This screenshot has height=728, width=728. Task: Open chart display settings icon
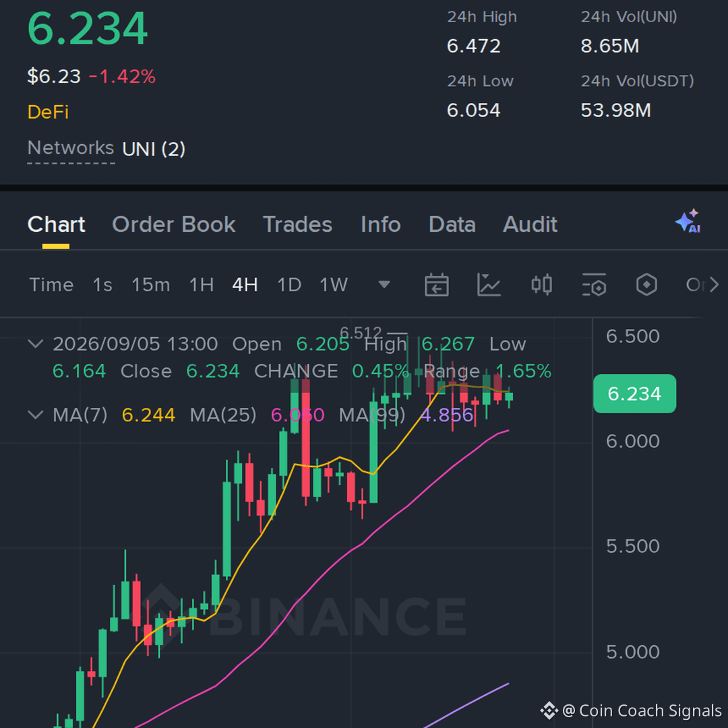[594, 284]
